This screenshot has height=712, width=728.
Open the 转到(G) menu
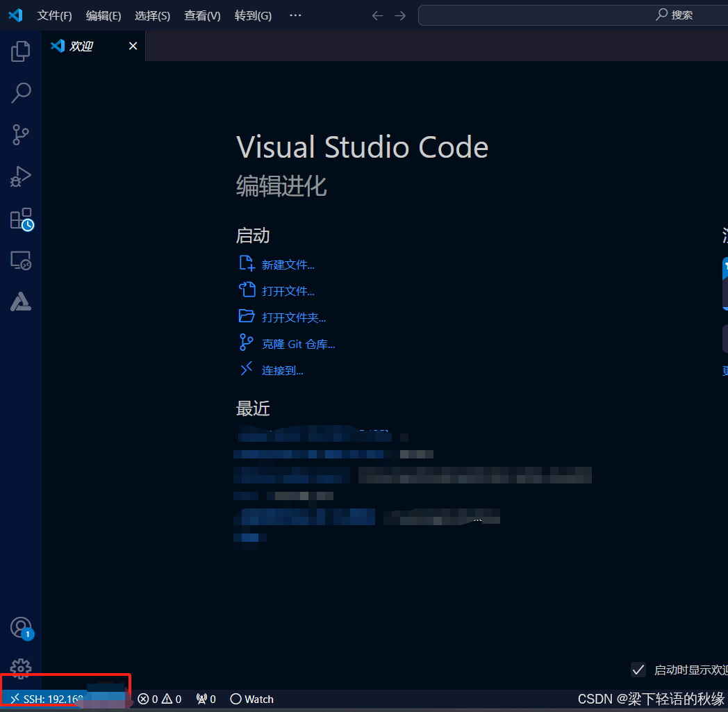253,16
